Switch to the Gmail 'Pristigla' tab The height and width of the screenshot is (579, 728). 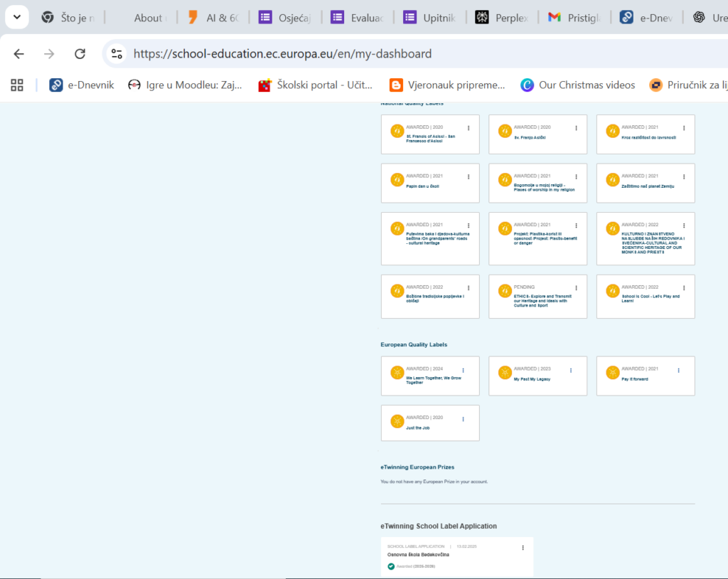(x=574, y=18)
